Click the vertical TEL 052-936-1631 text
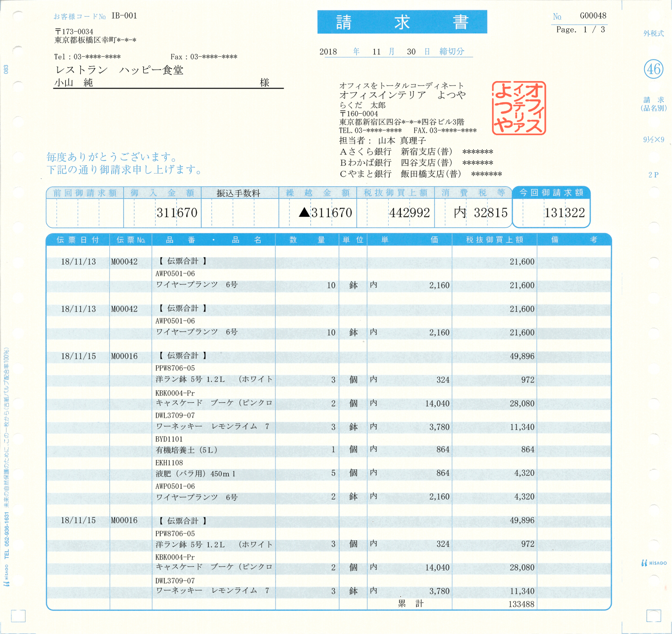 pos(6,535)
